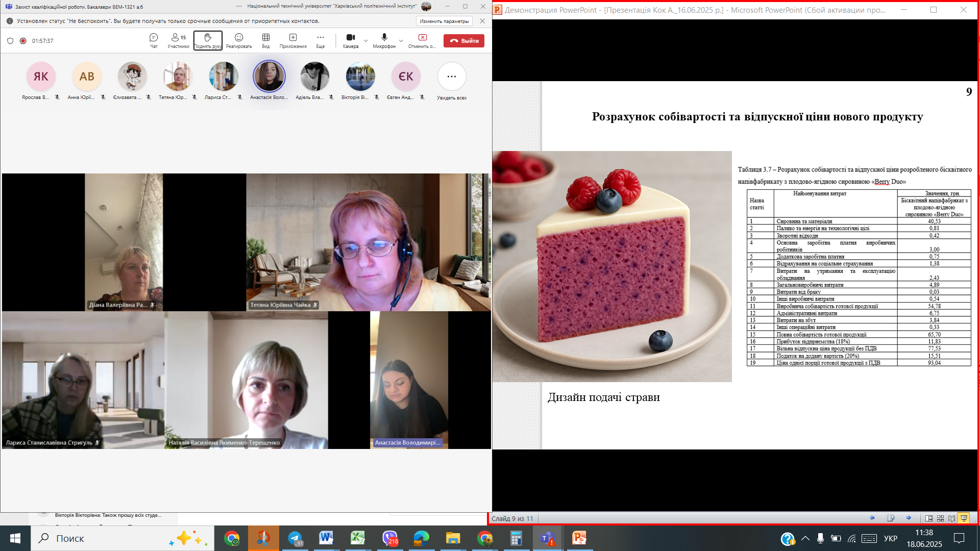Open the reactions menu

point(239,40)
